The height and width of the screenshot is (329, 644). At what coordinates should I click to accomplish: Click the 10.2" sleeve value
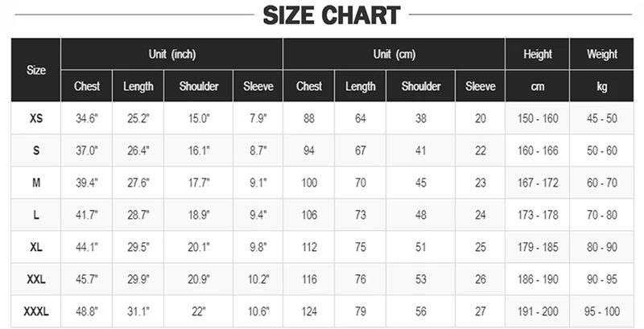258,279
